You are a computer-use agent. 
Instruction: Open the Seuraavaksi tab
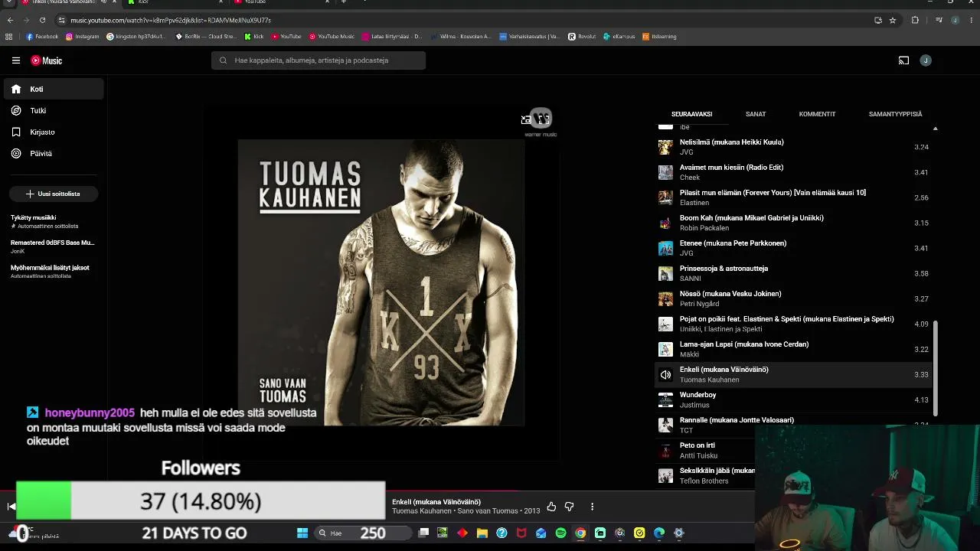[x=692, y=114]
